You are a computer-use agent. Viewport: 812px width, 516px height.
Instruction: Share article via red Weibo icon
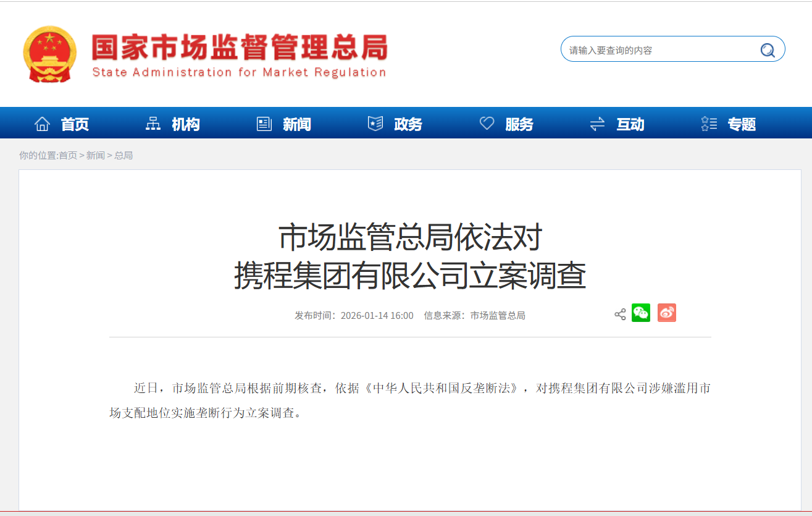pyautogui.click(x=667, y=313)
